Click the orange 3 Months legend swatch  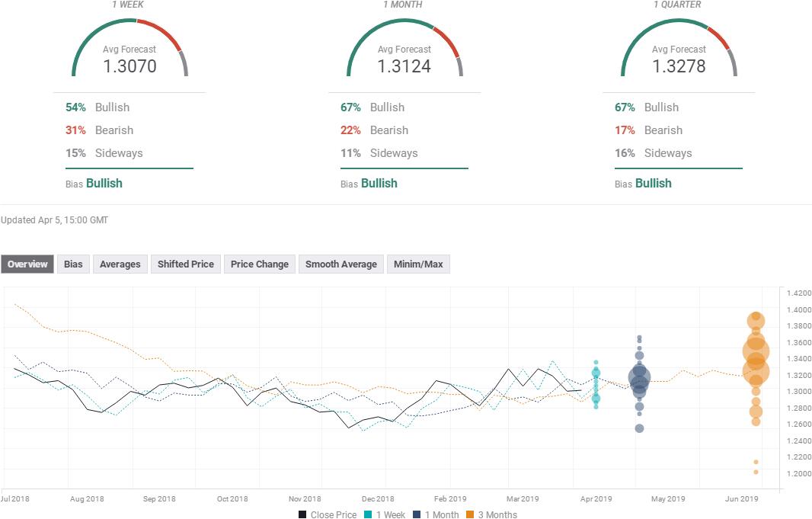pos(470,514)
